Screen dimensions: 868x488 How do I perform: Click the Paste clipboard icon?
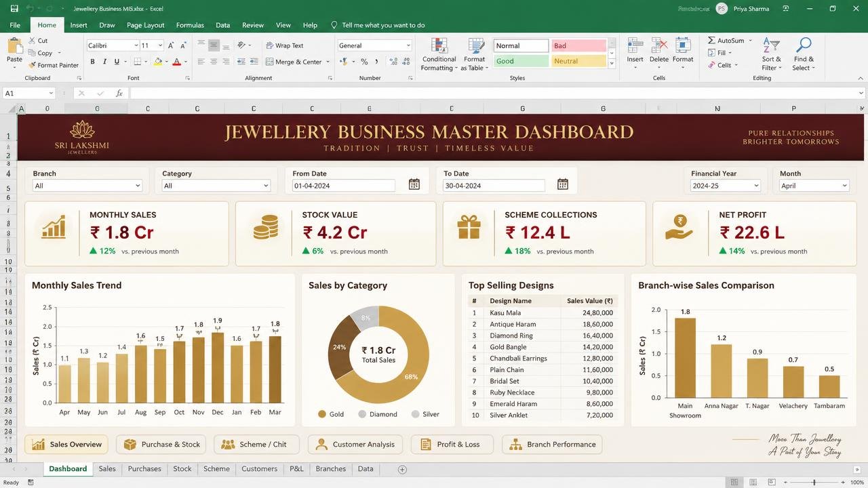tap(14, 46)
